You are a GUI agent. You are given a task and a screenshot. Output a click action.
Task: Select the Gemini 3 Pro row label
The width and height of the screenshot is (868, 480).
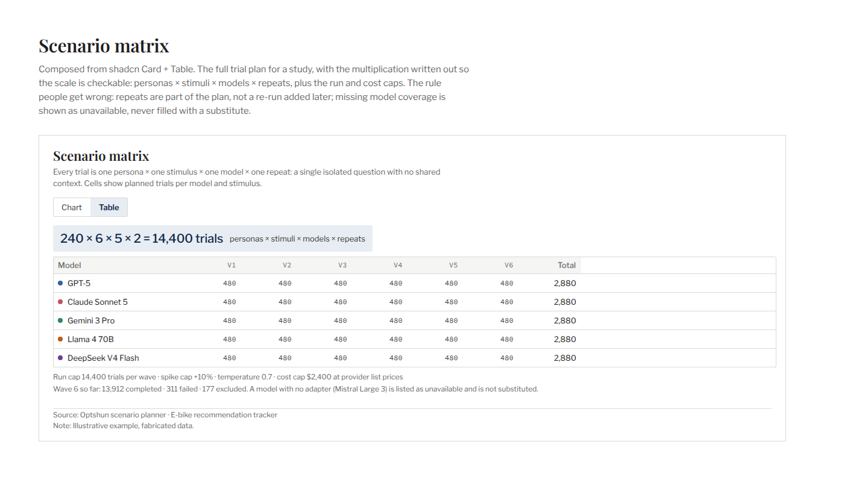pos(91,320)
